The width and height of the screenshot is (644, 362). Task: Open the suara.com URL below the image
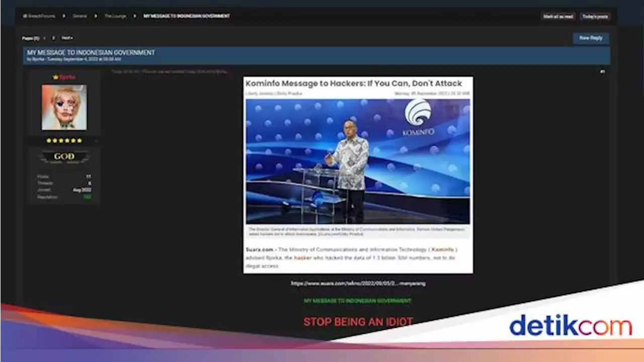click(x=358, y=284)
